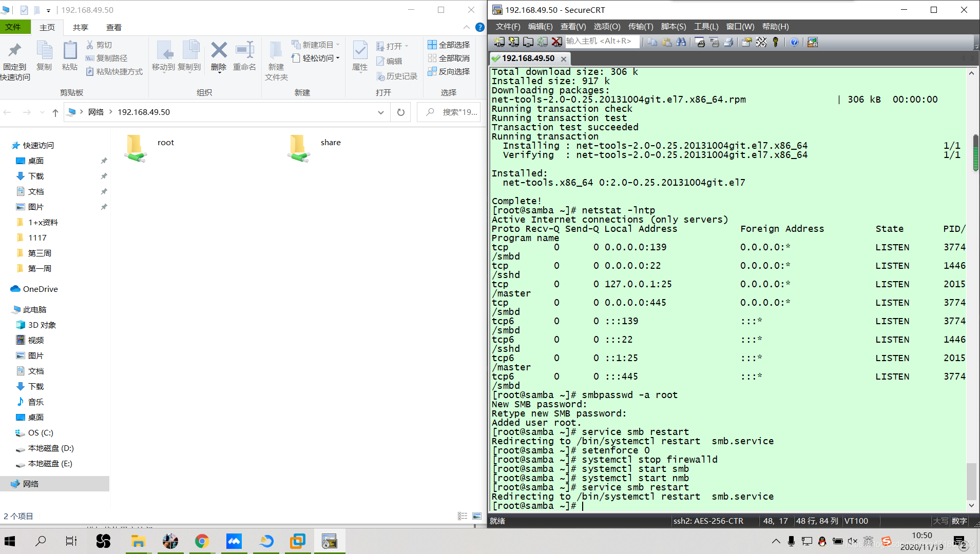Click the Reconnect icon in SecureCRT toolbar

(x=542, y=42)
